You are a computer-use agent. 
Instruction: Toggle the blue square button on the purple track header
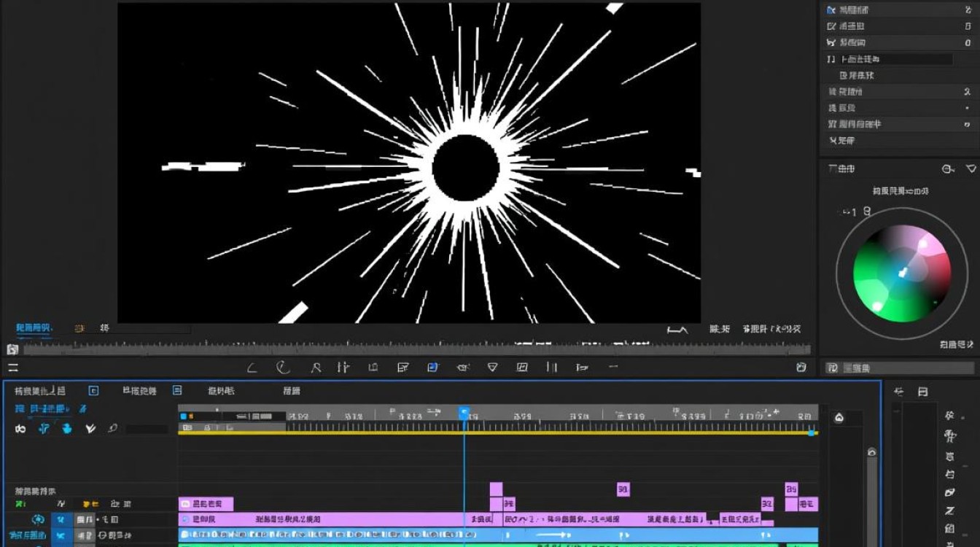coord(61,519)
